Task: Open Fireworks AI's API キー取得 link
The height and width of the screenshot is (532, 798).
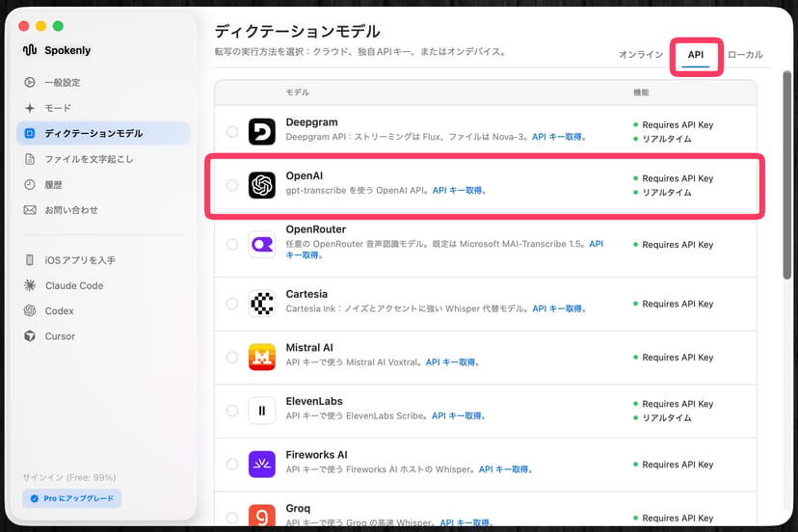Action: pyautogui.click(x=505, y=468)
